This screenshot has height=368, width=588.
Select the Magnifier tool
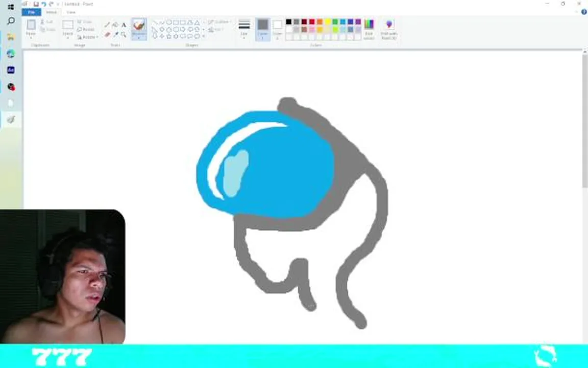pos(124,35)
